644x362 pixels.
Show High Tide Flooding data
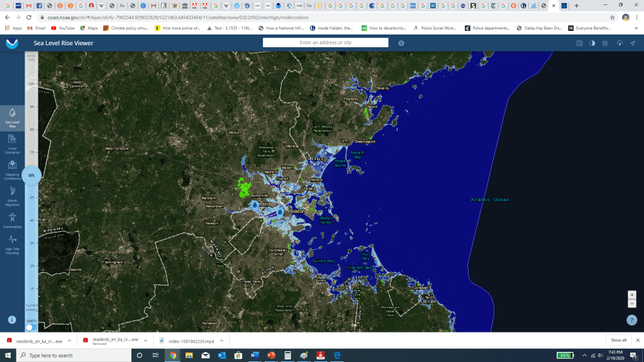tap(12, 244)
